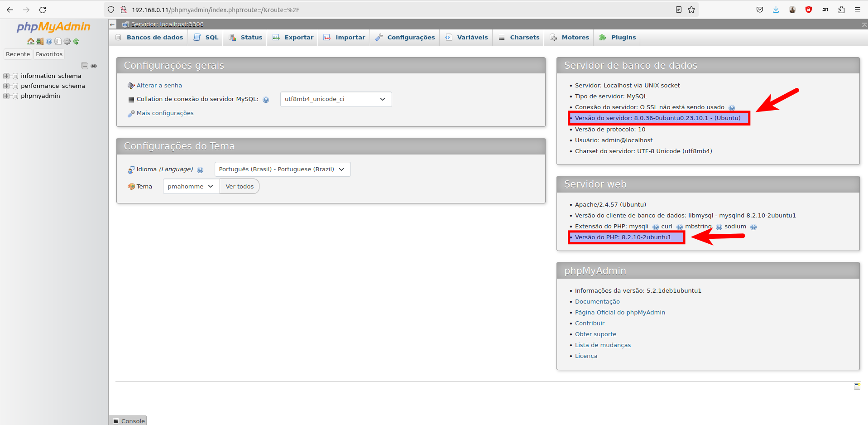Open the Mais configurações link

pyautogui.click(x=165, y=113)
